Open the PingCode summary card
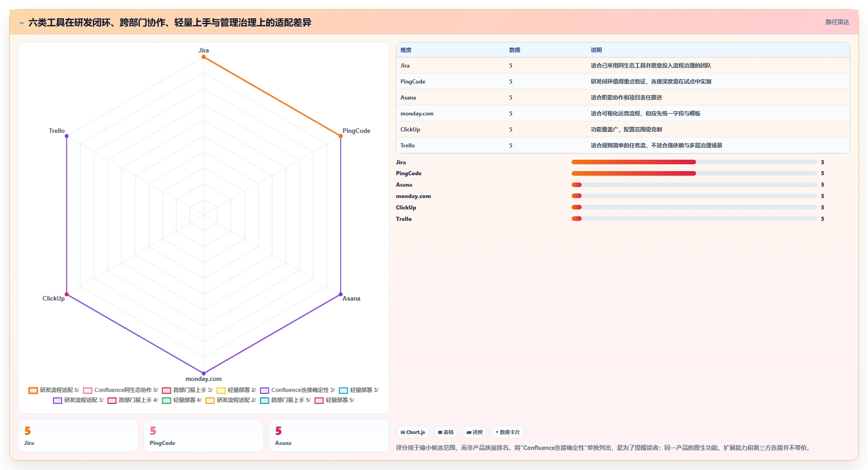 [203, 435]
